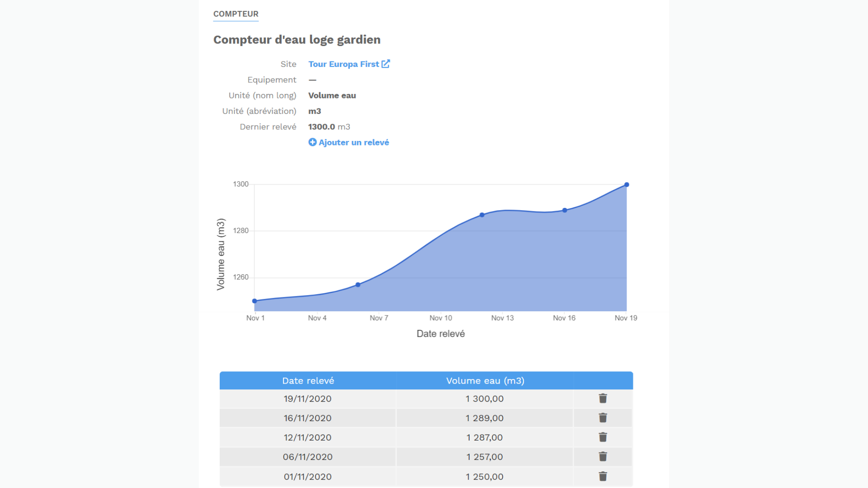This screenshot has height=488, width=868.
Task: Click the external link icon beside Tour Europa First
Action: pyautogui.click(x=386, y=64)
